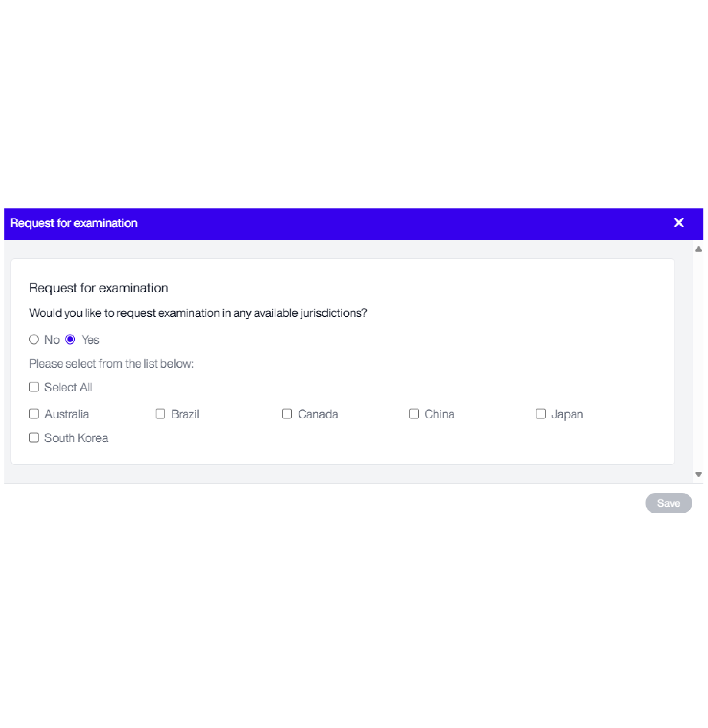The width and height of the screenshot is (708, 728).
Task: Tick the Japan checkbox
Action: [541, 414]
